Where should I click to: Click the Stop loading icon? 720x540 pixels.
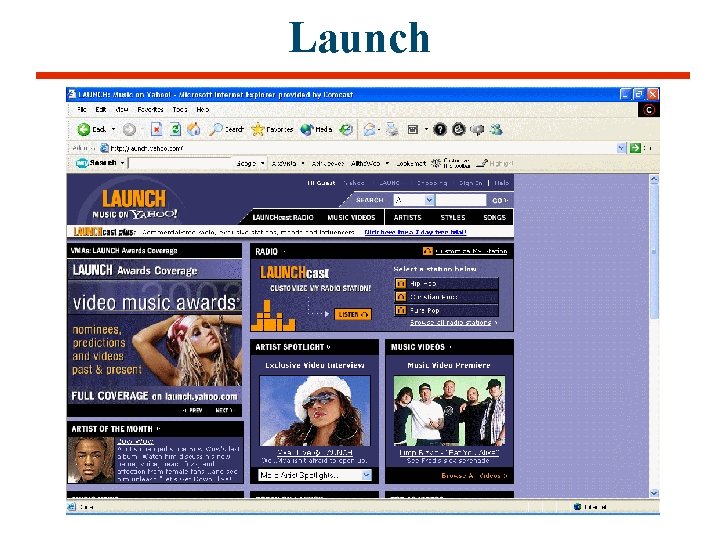pos(156,129)
